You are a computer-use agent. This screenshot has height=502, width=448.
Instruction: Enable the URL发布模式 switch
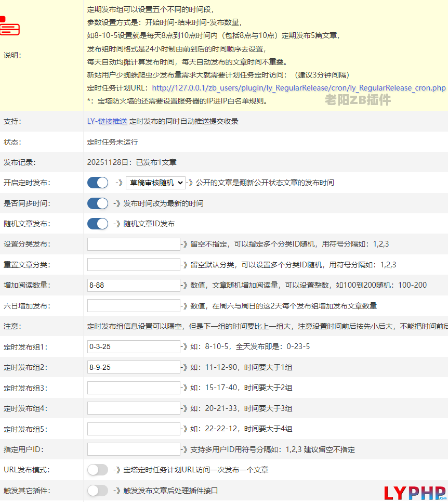tap(98, 470)
